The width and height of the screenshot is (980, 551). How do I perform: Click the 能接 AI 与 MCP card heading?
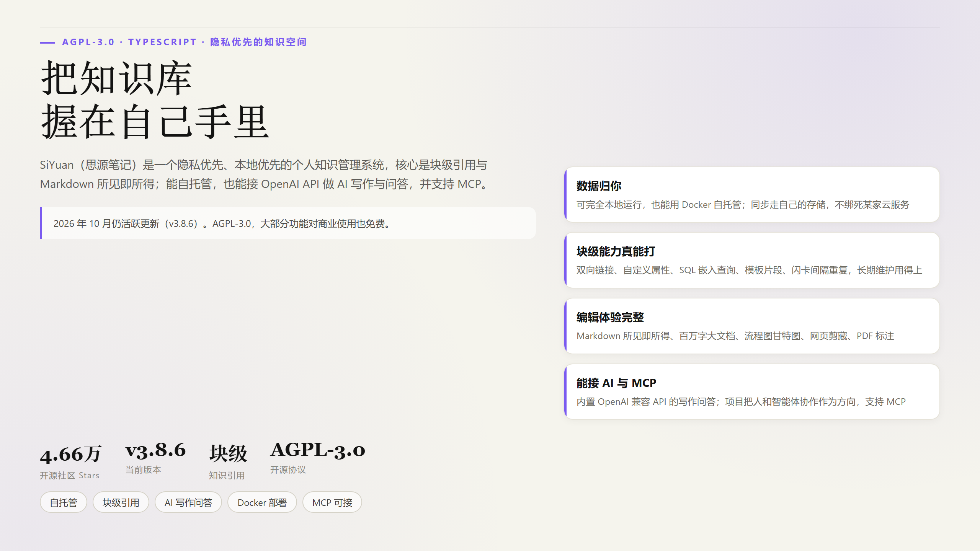pos(616,383)
